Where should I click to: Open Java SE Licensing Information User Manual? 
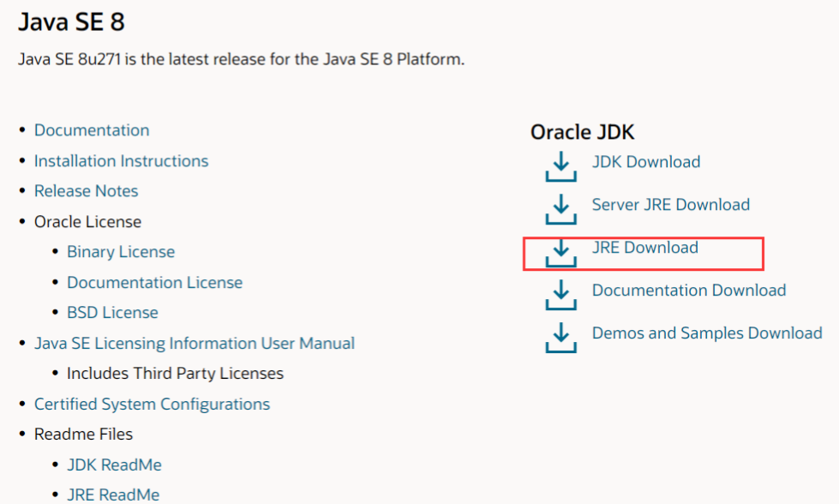(x=195, y=343)
